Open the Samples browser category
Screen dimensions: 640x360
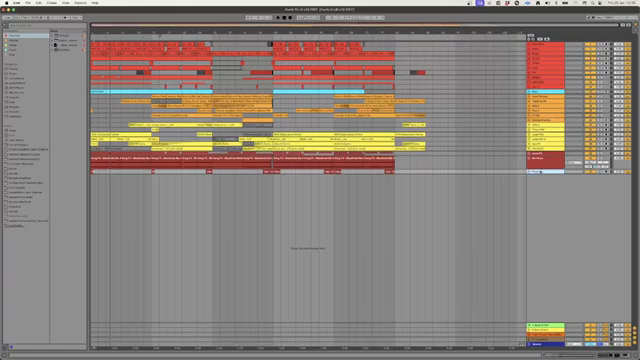tap(14, 107)
